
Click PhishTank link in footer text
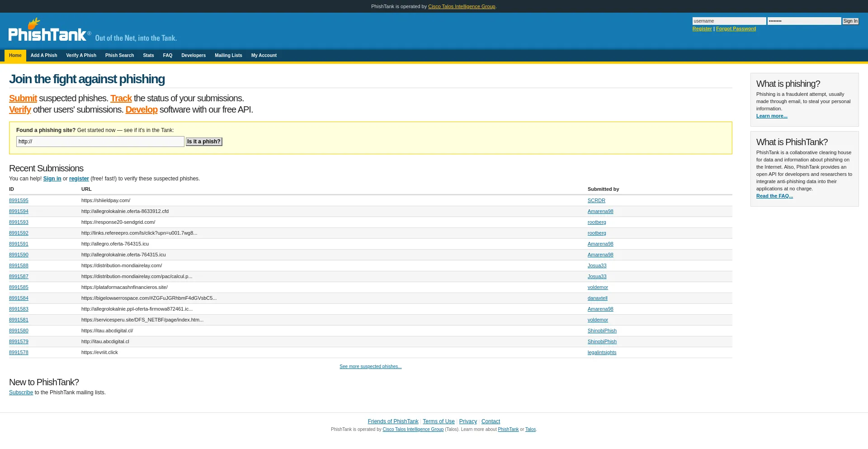[x=508, y=430]
